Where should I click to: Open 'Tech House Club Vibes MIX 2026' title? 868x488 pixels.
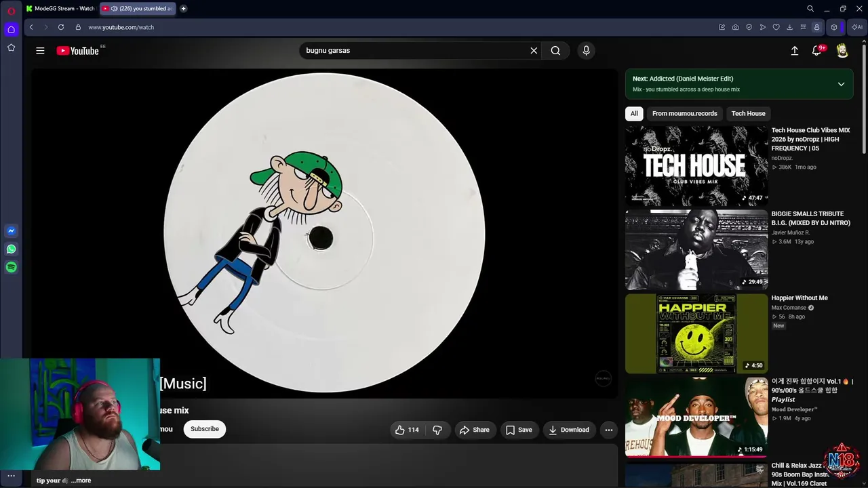(x=810, y=139)
